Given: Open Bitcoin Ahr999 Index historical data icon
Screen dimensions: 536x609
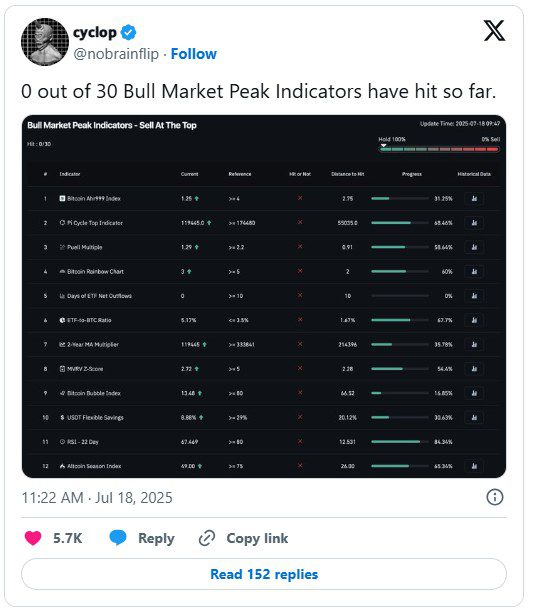Looking at the screenshot, I should 474,198.
